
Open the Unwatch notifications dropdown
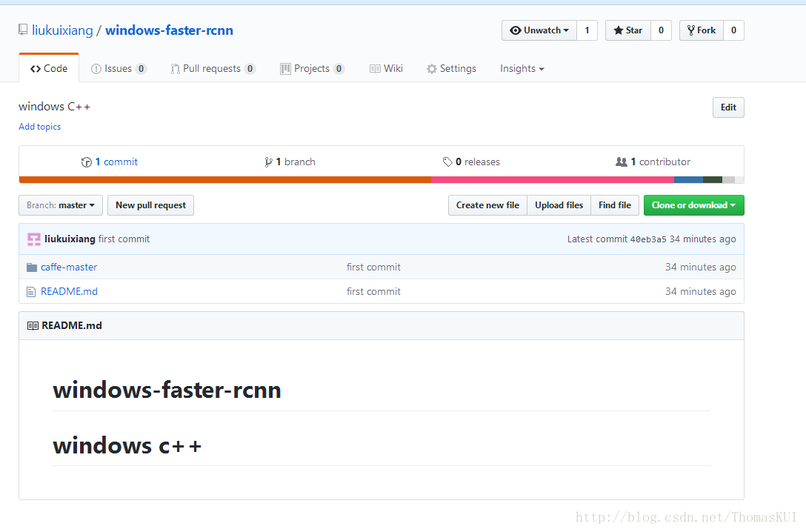539,30
